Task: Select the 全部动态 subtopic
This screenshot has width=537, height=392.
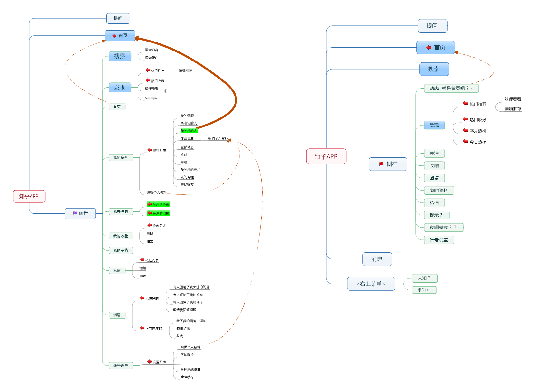Action: coord(187,147)
